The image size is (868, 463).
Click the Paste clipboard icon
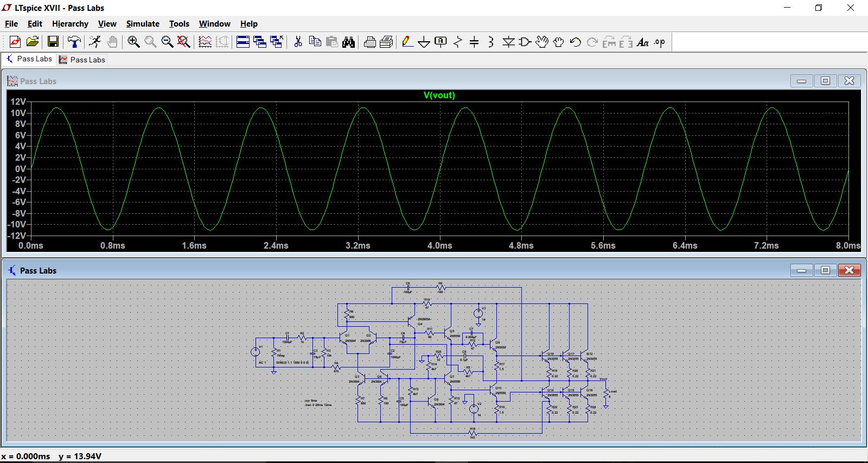(331, 42)
